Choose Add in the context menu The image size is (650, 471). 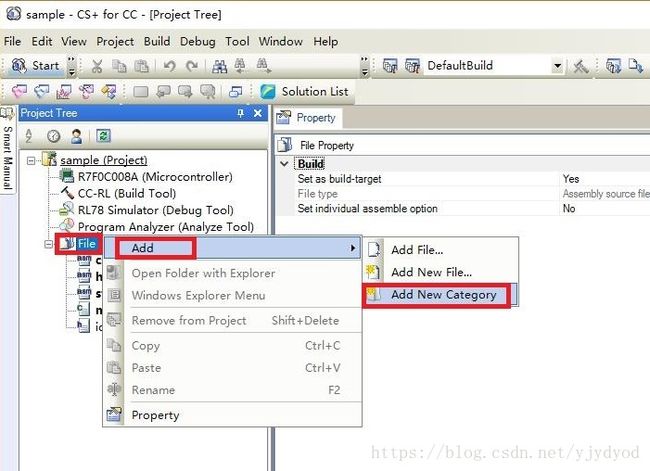pos(232,248)
